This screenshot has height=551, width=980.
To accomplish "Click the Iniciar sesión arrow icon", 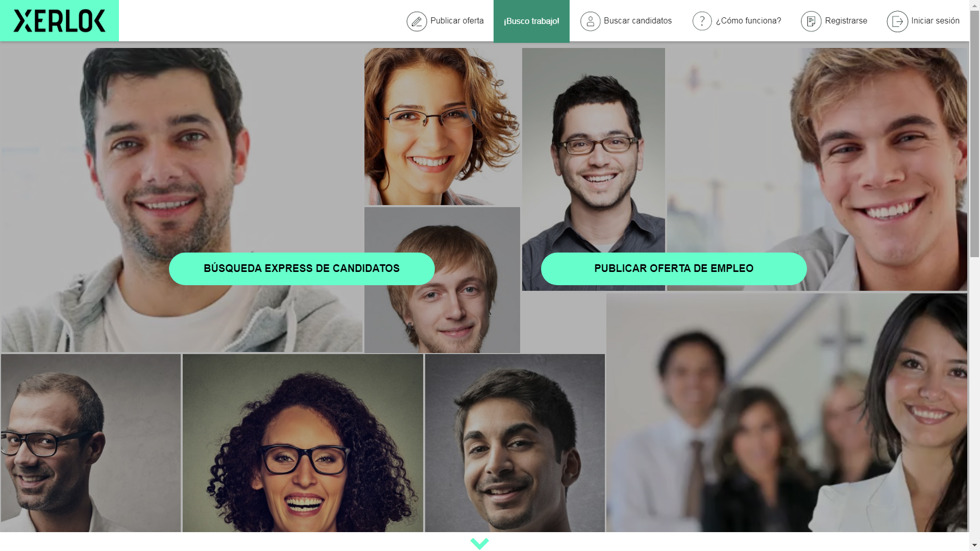I will coord(897,21).
